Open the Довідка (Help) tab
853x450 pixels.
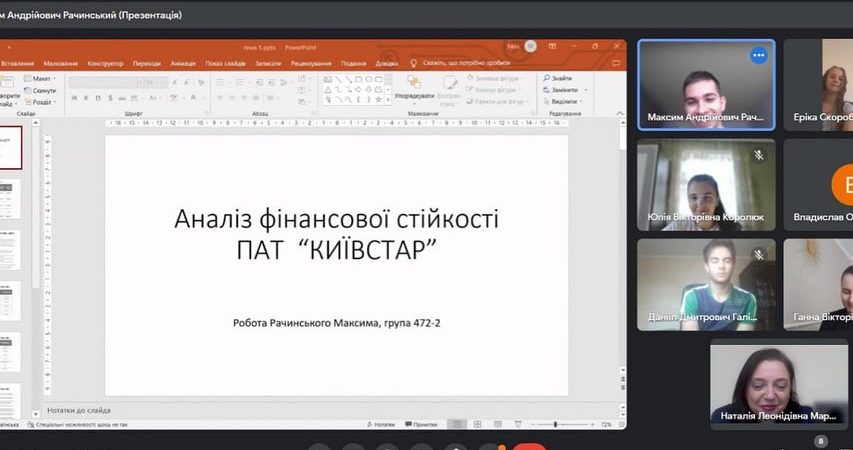386,63
